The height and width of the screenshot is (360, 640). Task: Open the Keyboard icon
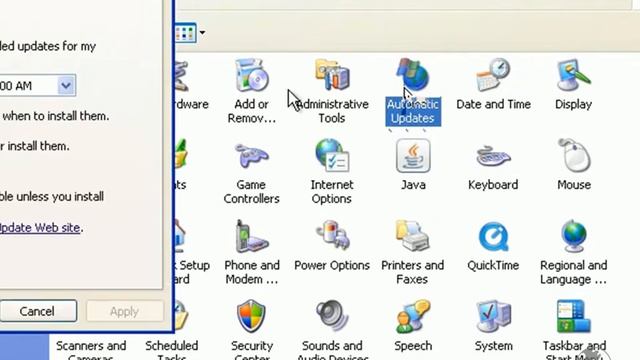(x=493, y=156)
